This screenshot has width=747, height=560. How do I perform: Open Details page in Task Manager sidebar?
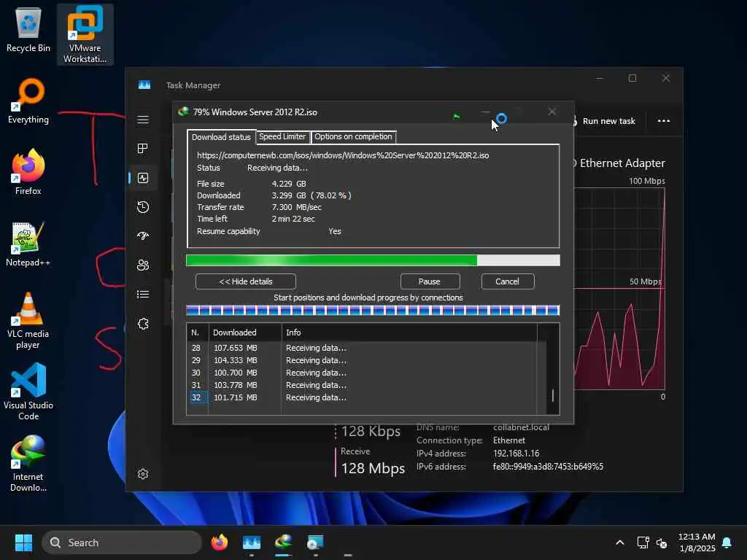143,295
